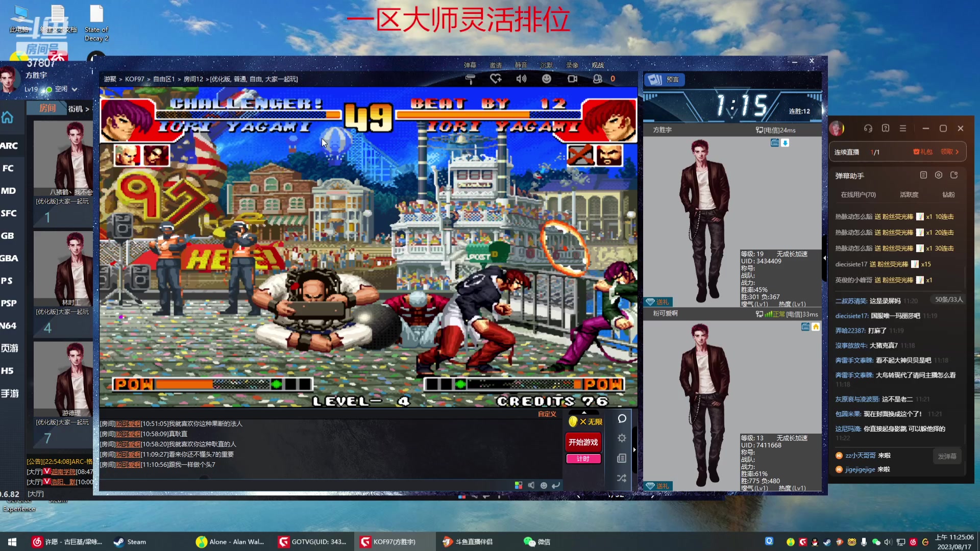Click the 自定义 custom link
Screen dimensions: 980x551
click(547, 414)
